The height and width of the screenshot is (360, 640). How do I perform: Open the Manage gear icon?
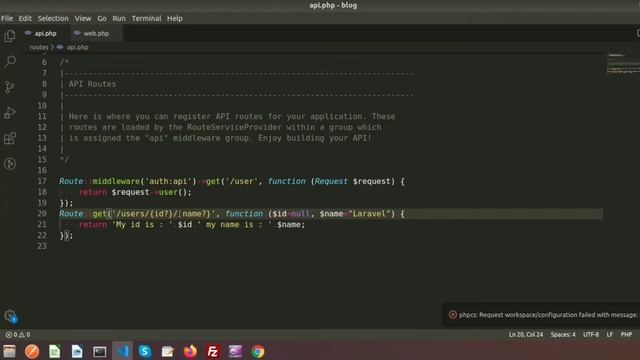point(10,316)
